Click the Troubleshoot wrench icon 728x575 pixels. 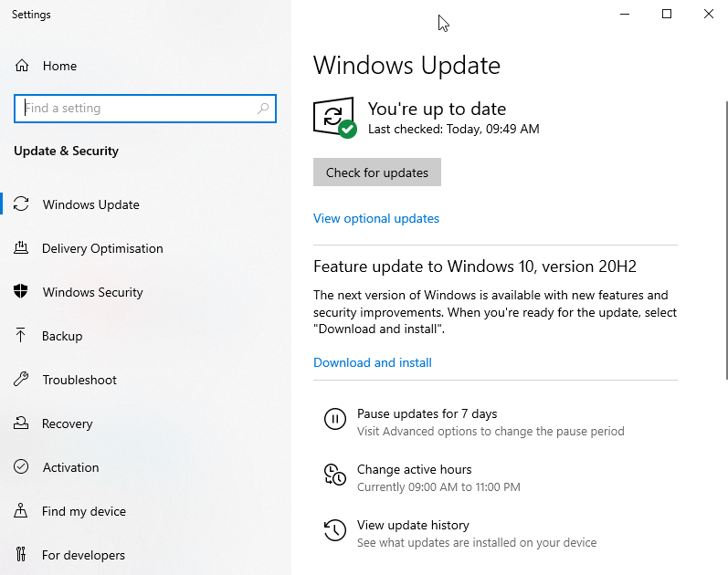tap(21, 379)
